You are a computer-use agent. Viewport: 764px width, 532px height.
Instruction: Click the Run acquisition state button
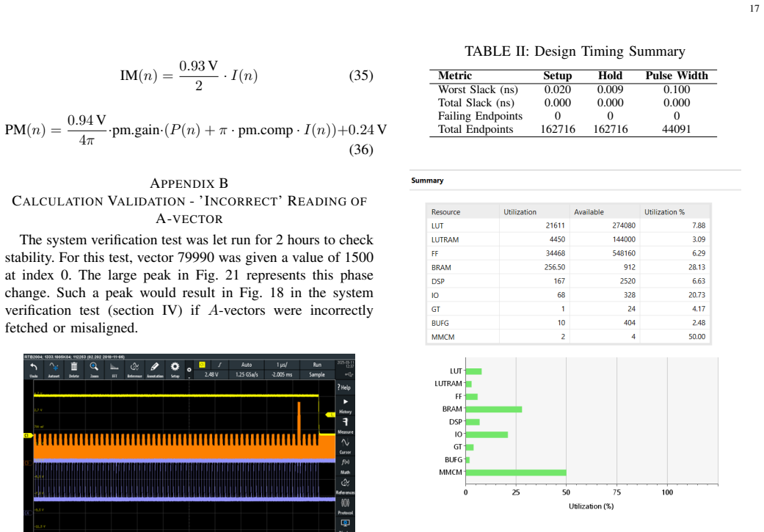click(317, 365)
